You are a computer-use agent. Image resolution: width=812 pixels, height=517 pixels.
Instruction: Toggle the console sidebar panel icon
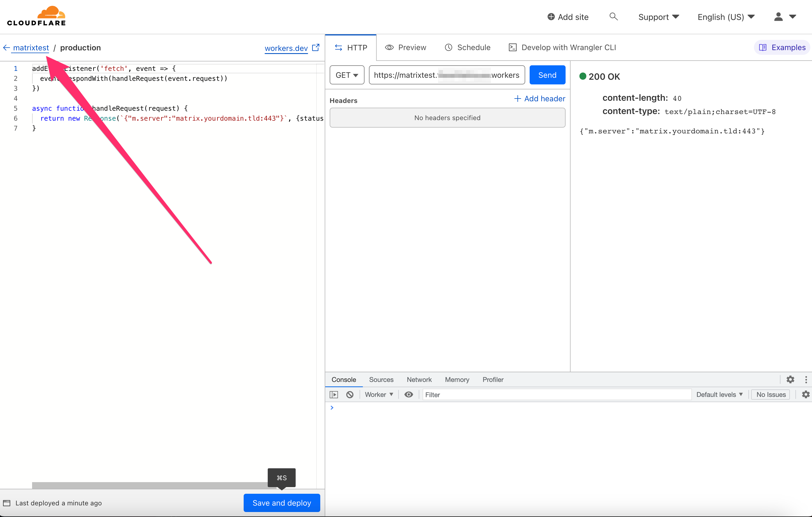[x=334, y=394]
